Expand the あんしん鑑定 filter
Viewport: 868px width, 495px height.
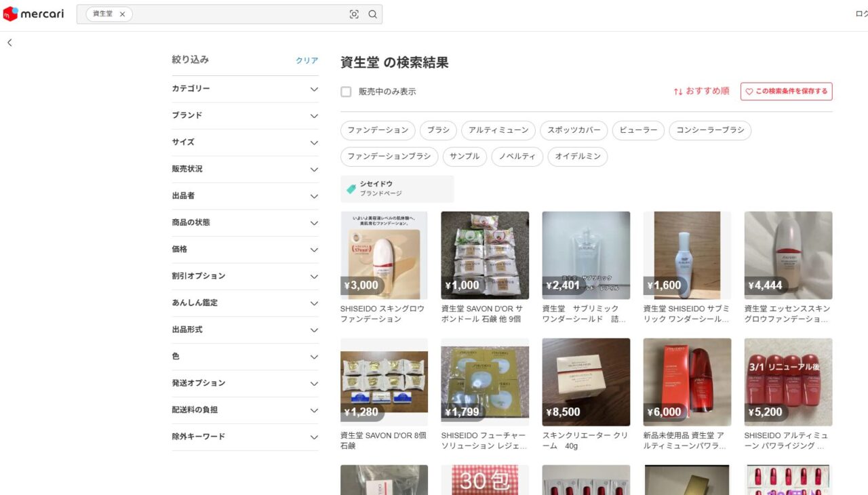click(245, 303)
